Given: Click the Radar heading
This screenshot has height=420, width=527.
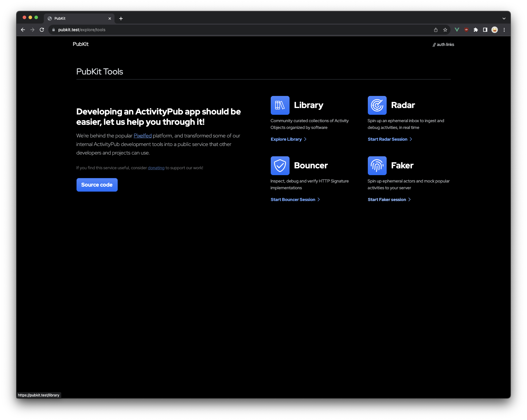Looking at the screenshot, I should click(403, 105).
